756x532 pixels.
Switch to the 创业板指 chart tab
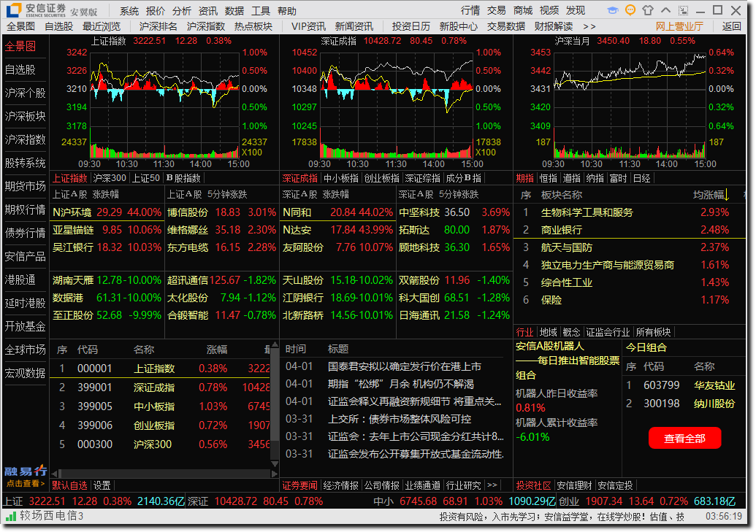(x=382, y=178)
